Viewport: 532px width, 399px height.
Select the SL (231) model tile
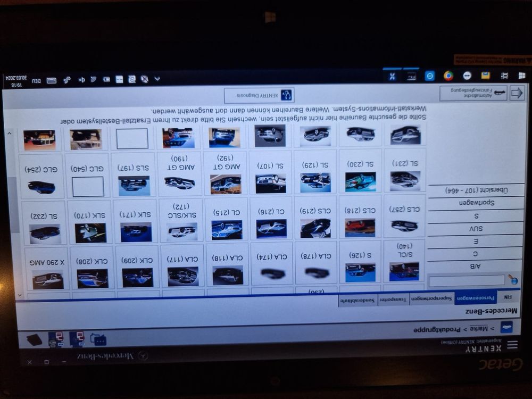[404, 171]
